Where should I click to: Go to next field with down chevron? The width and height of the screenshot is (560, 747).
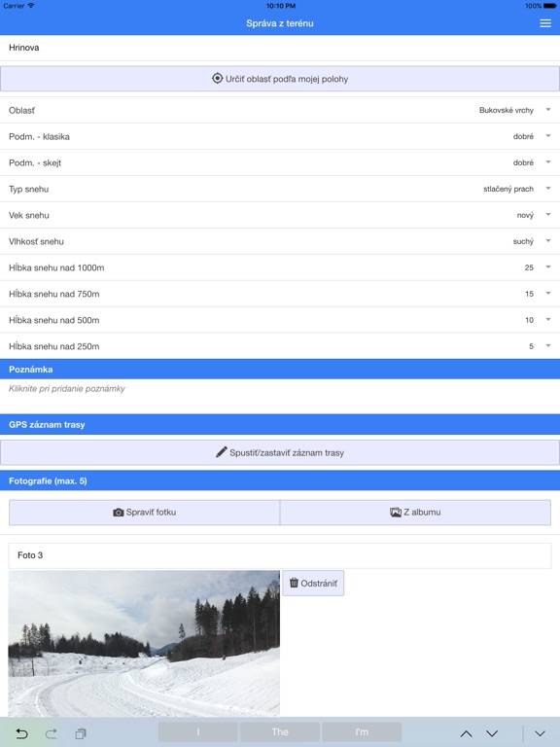(492, 733)
